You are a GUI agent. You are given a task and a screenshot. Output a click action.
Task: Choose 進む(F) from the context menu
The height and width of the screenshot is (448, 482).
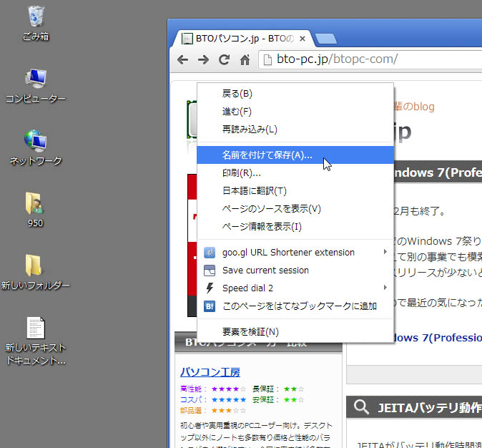point(295,112)
